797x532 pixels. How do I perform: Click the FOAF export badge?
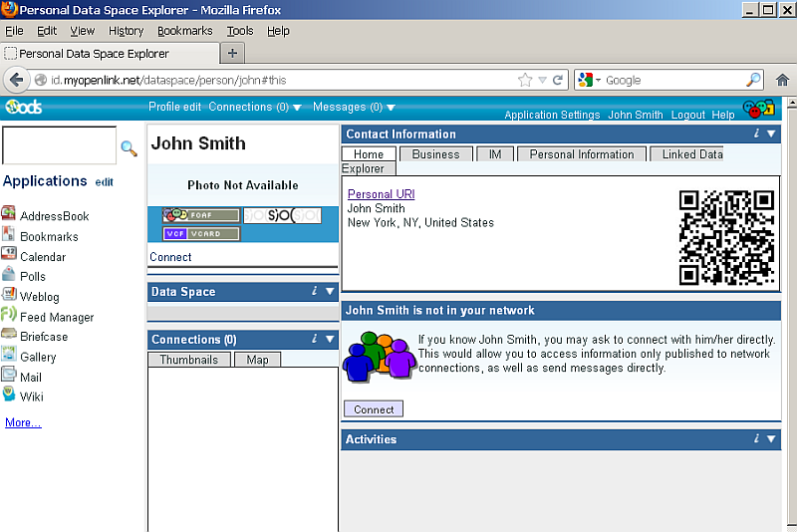pyautogui.click(x=201, y=214)
